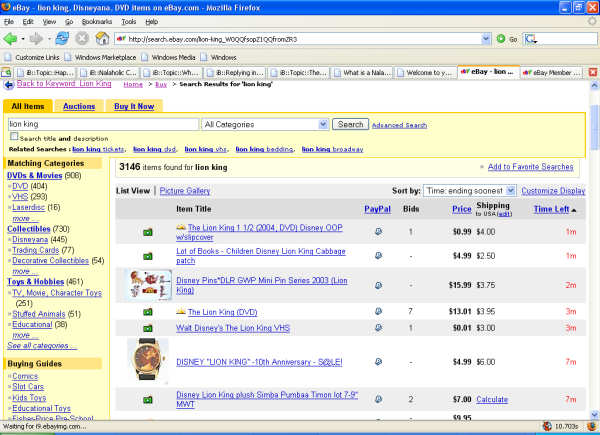Open Customize Links bookmark
600x435 pixels.
[x=32, y=57]
